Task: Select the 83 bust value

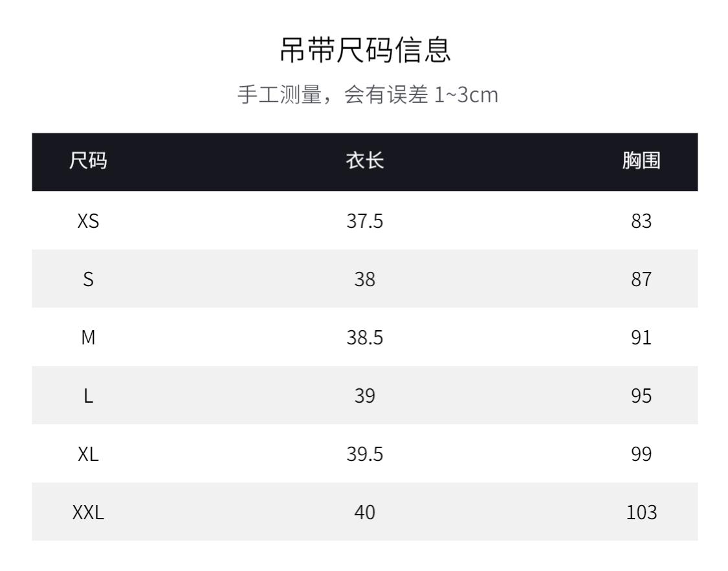Action: [x=641, y=221]
